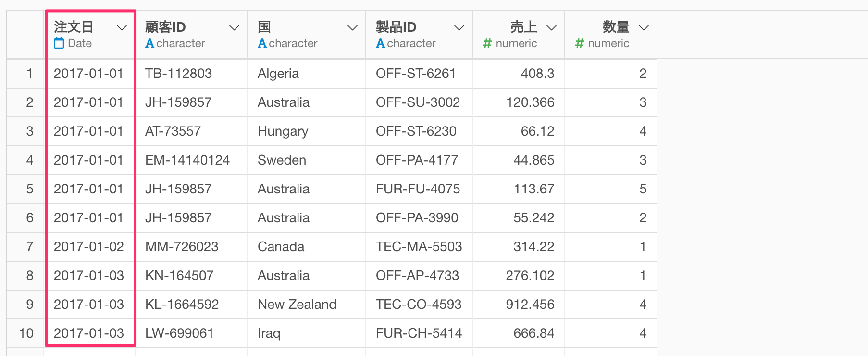
Task: Select the New Zealand country cell
Action: 297,305
